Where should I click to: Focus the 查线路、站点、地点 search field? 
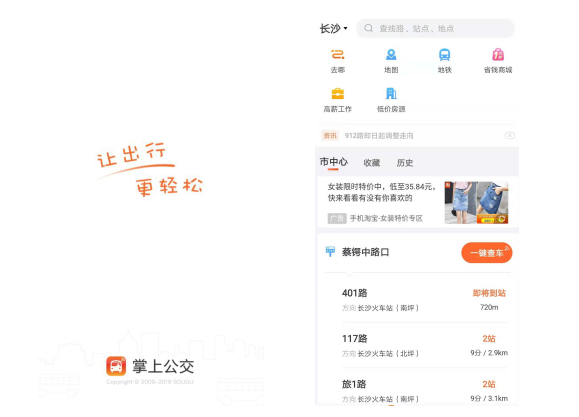(x=435, y=28)
